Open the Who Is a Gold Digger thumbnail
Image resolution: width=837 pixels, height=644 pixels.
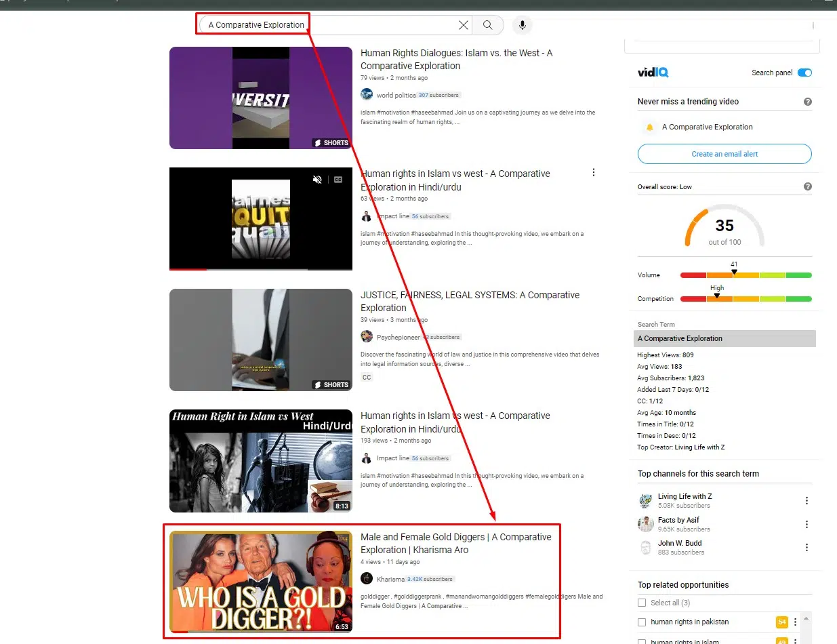261,582
